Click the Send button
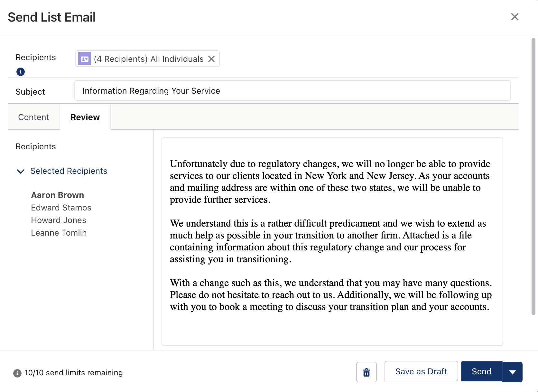 pyautogui.click(x=482, y=371)
